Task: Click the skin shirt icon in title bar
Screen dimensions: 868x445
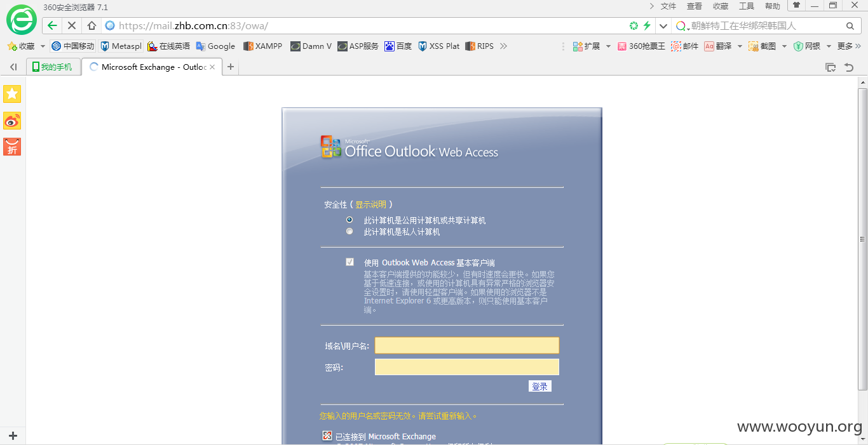Action: (796, 5)
